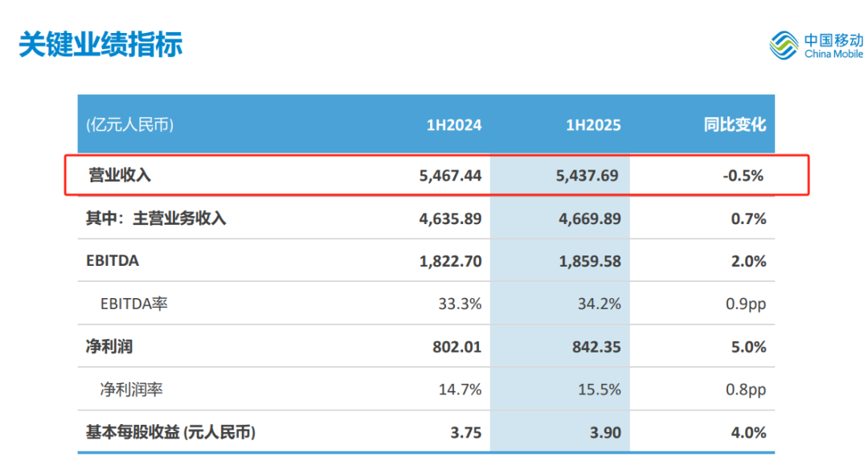Click the -0.5% change value
The image size is (868, 457).
click(743, 175)
